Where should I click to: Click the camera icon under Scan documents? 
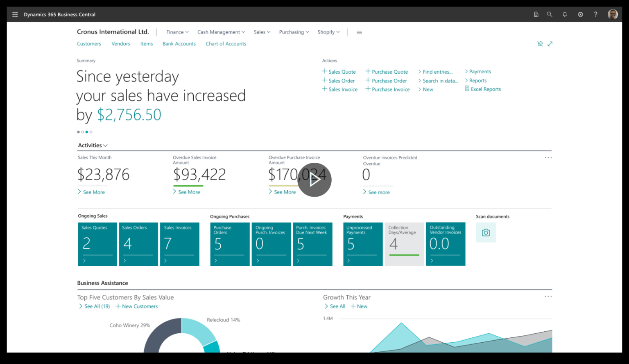pos(486,233)
